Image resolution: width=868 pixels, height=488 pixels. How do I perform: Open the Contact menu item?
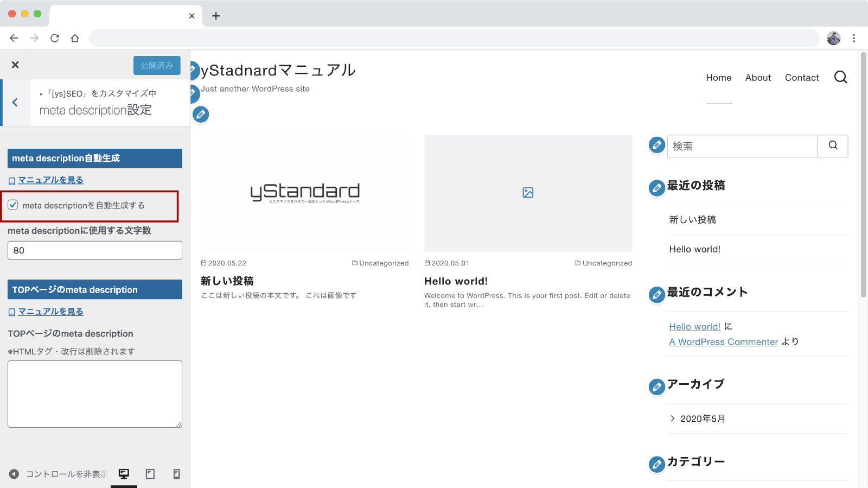click(x=802, y=78)
